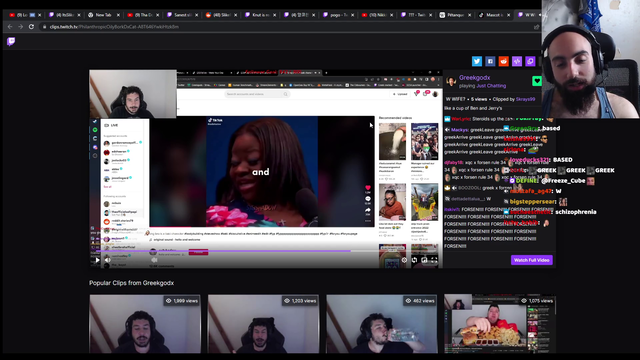Mute the clip player volume
This screenshot has height=360, width=640.
[x=108, y=260]
